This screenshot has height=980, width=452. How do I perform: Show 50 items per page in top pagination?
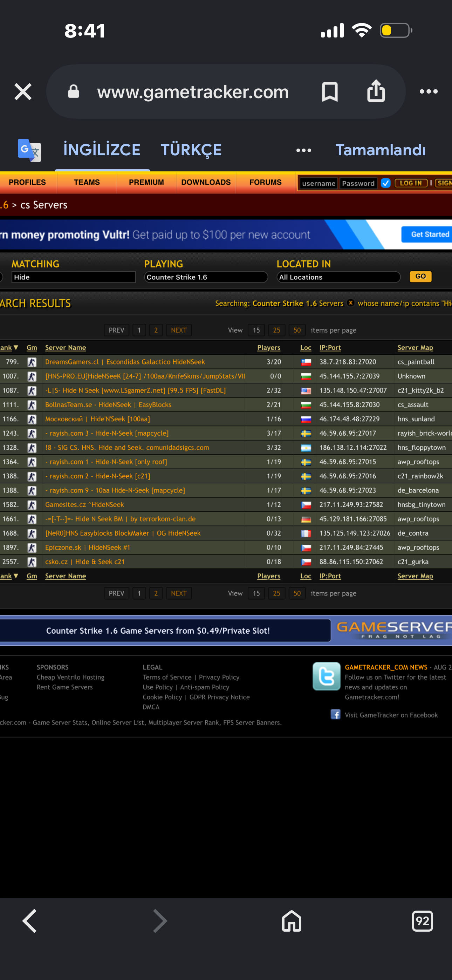[297, 330]
